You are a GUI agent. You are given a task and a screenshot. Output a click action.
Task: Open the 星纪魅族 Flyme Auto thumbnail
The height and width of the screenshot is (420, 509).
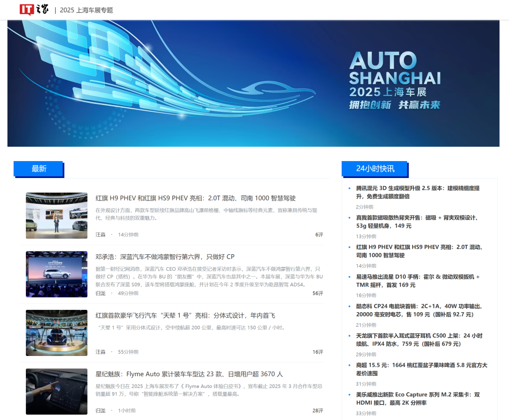(57, 391)
